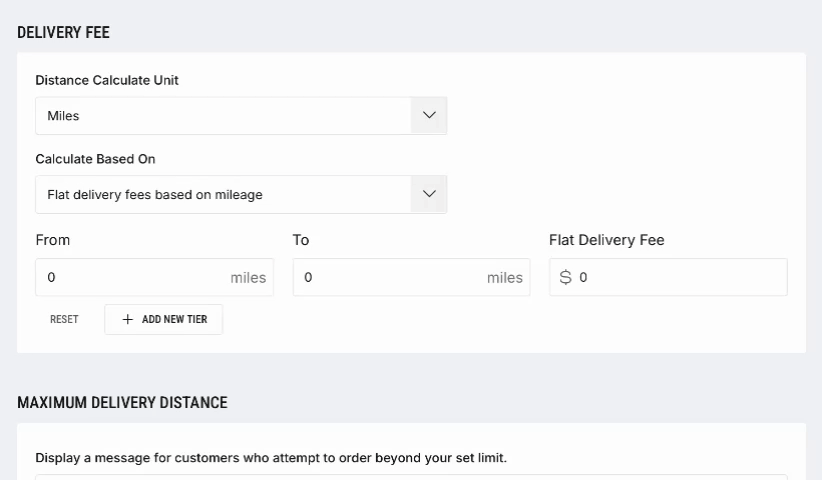The image size is (822, 480).
Task: Click the From label
Action: [52, 240]
